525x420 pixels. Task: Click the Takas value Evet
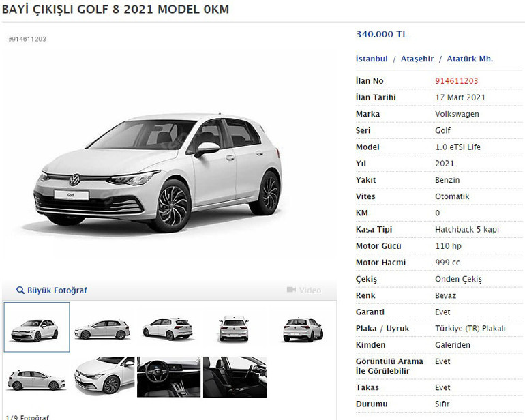click(x=442, y=387)
